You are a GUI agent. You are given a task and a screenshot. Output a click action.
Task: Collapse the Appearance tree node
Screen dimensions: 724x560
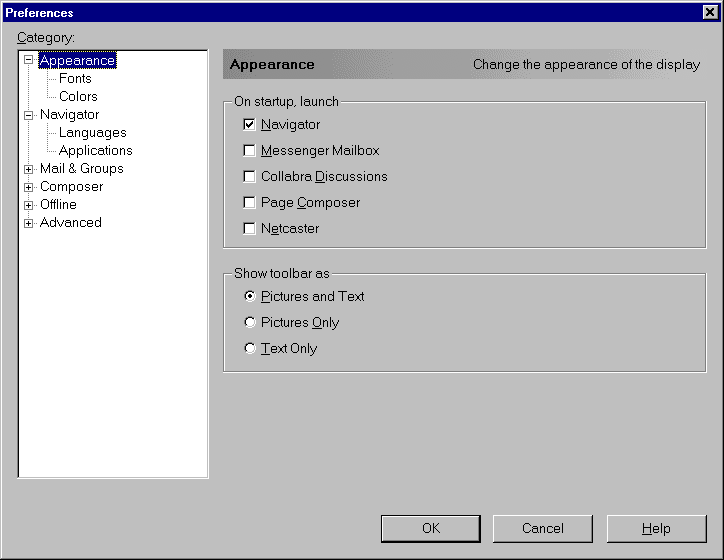[29, 61]
